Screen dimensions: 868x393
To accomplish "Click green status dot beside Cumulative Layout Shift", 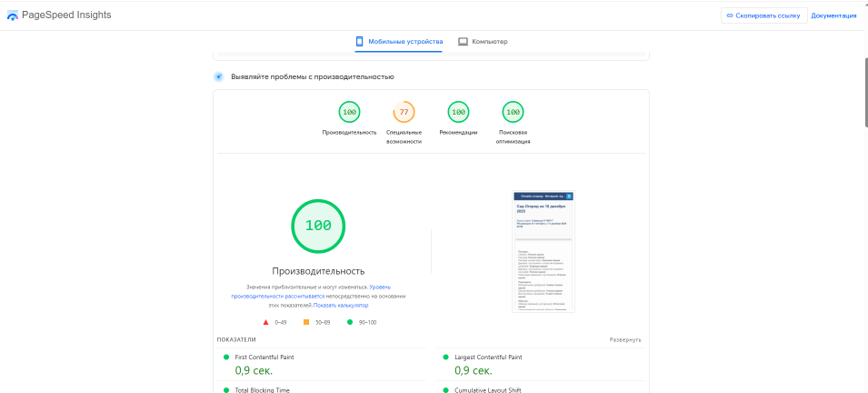I will point(445,390).
